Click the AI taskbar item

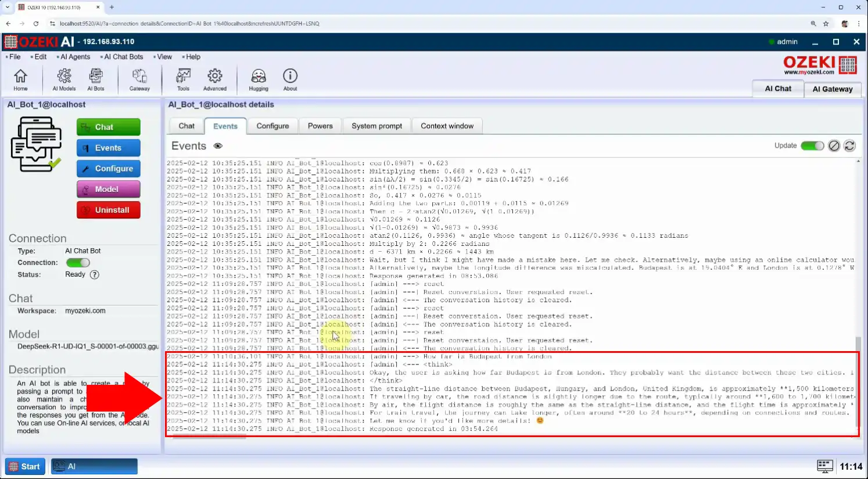[x=94, y=466]
